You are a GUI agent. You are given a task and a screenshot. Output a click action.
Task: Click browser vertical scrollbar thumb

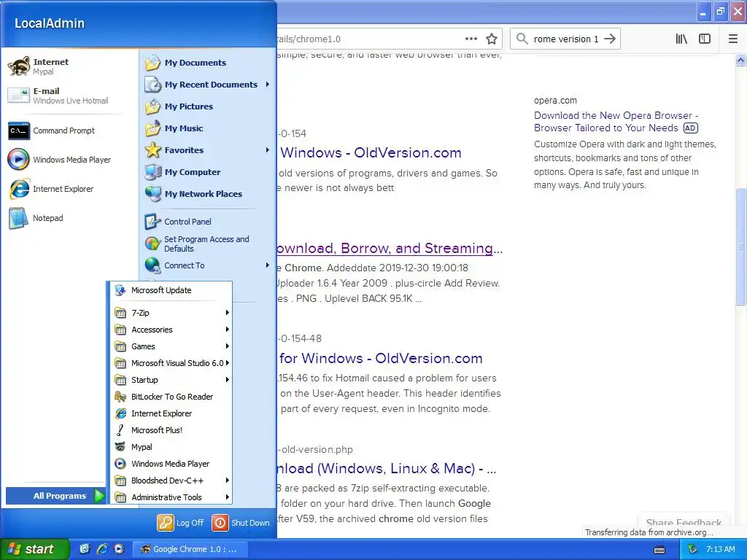741,246
